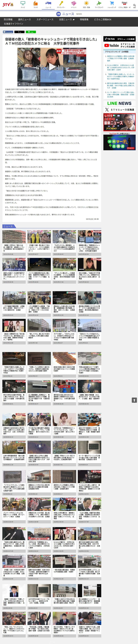Viewport: 138px width, 644px height.
Task: Open 奥尻島の西側約２００キロに落下 ミサイル article
Action: point(89,304)
